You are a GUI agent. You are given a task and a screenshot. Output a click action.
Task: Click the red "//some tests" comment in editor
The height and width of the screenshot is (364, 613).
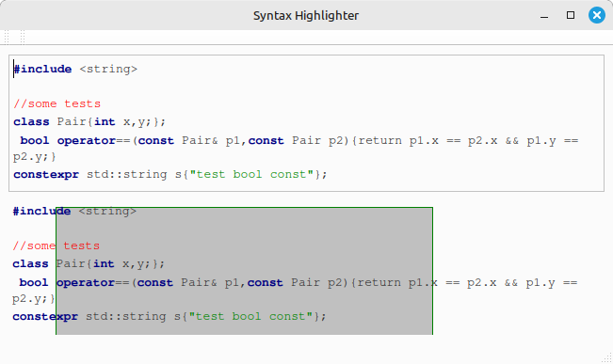click(x=57, y=103)
